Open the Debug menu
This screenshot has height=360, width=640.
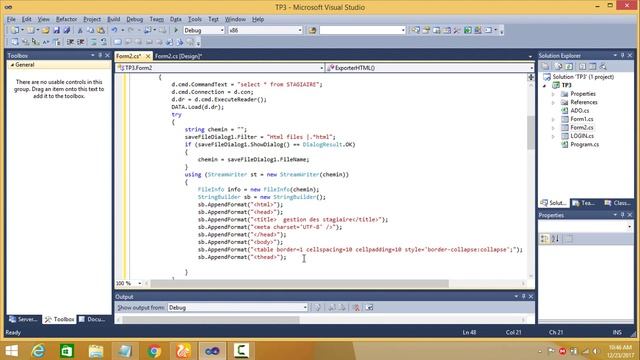pyautogui.click(x=134, y=19)
